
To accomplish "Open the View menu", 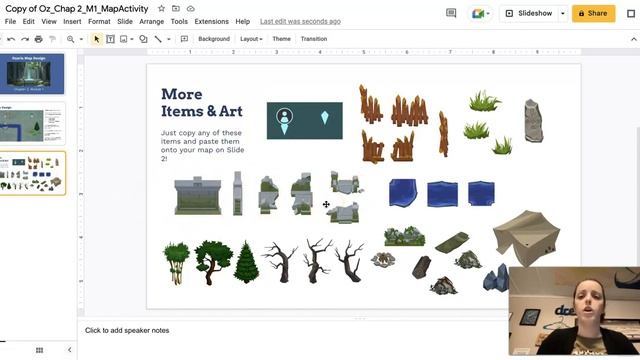I will 49,22.
